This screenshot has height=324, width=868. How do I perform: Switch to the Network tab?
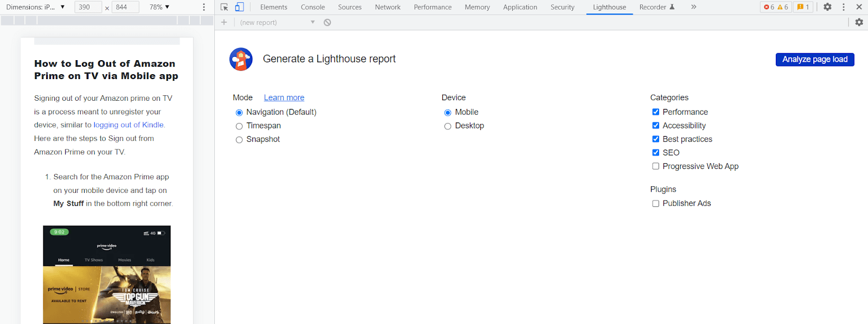pos(387,7)
